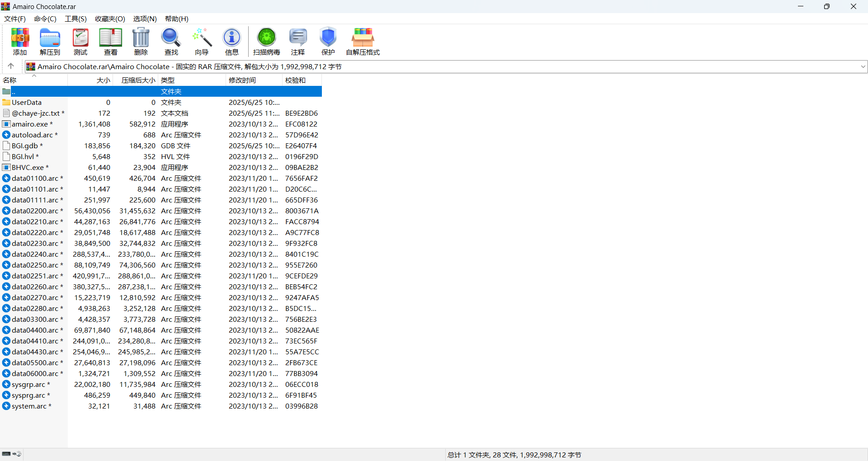
Task: Click the Delete (删除) trash icon
Action: point(141,41)
